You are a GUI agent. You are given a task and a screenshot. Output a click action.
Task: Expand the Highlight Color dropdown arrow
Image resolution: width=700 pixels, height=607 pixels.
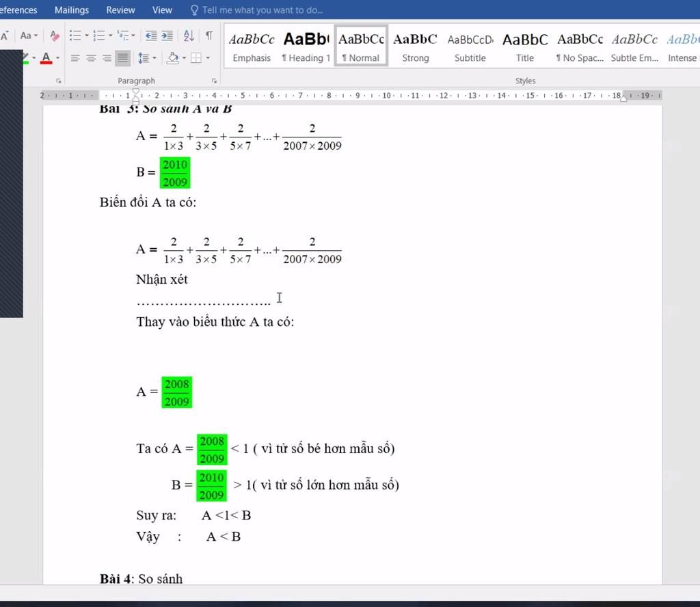pyautogui.click(x=34, y=57)
